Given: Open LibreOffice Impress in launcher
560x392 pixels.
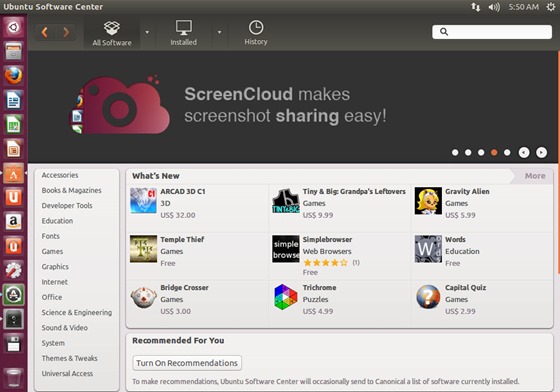Looking at the screenshot, I should pos(14,149).
